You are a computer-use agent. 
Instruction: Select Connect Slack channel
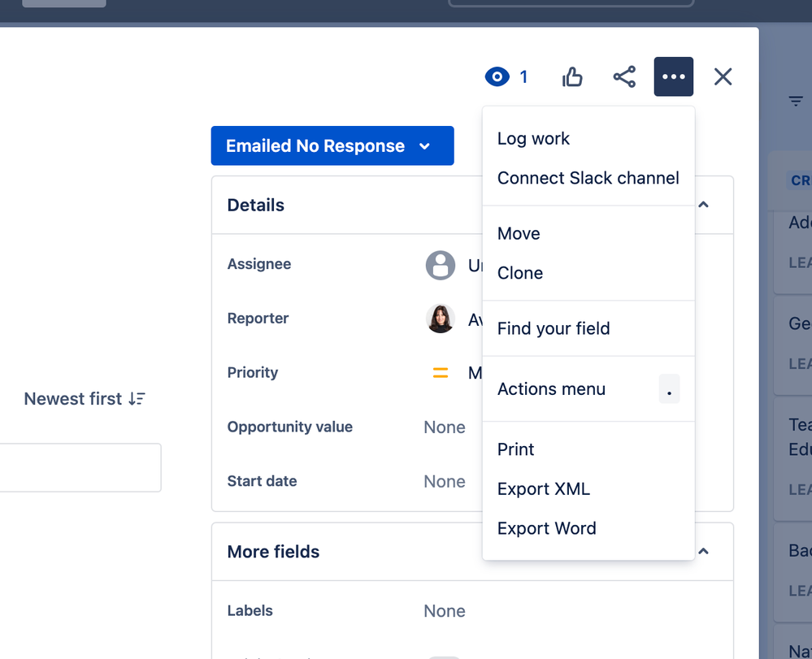(588, 178)
